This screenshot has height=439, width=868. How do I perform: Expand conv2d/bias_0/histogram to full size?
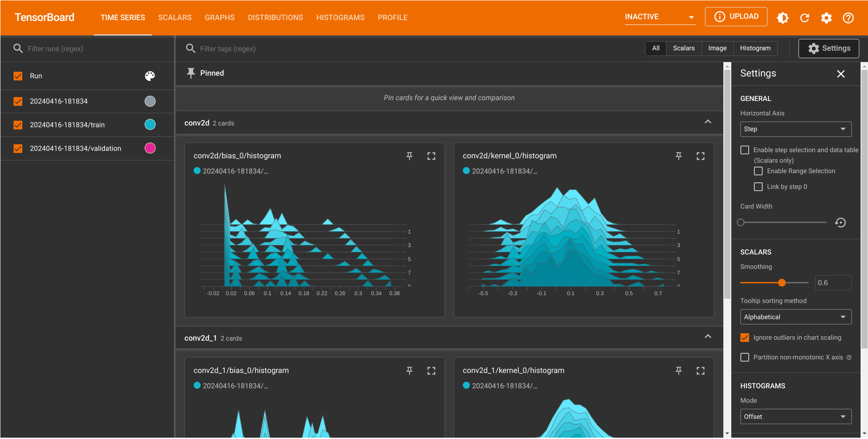tap(431, 156)
